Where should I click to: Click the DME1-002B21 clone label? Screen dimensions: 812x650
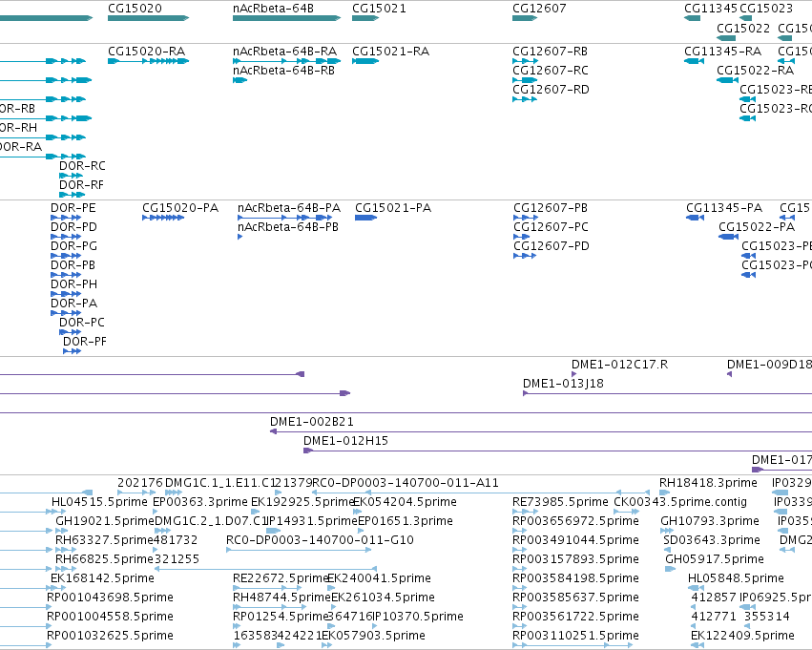[x=312, y=422]
